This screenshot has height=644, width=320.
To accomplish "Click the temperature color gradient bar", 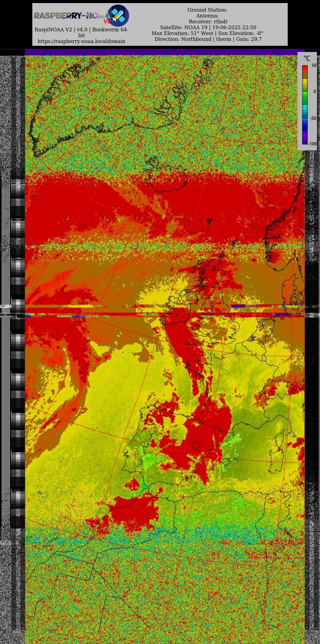I will (305, 105).
